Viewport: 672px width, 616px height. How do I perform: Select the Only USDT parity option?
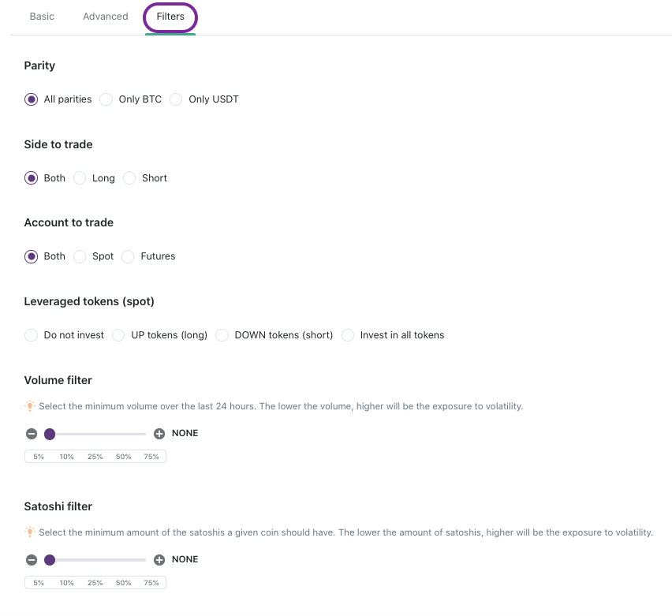click(x=177, y=99)
